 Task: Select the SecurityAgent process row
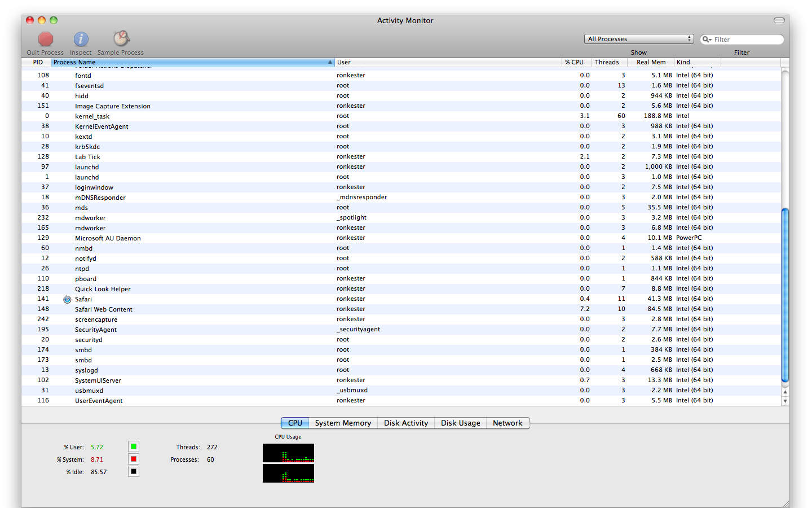click(401, 329)
